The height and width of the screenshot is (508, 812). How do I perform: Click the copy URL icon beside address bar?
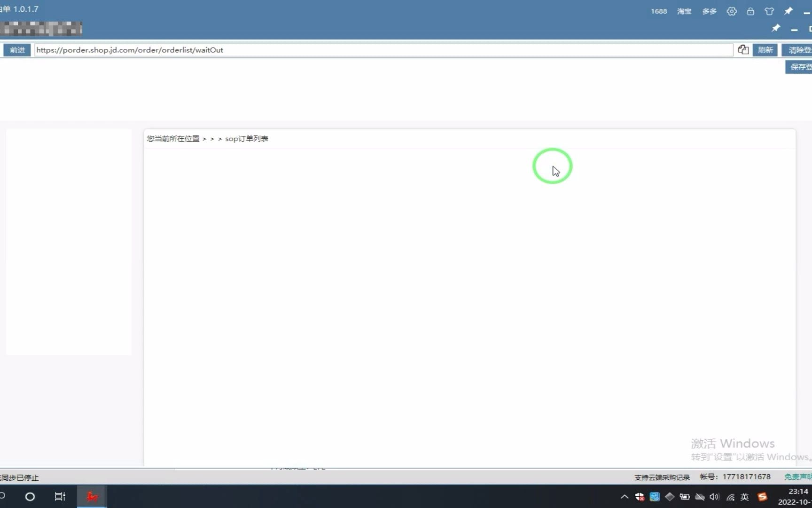coord(743,50)
